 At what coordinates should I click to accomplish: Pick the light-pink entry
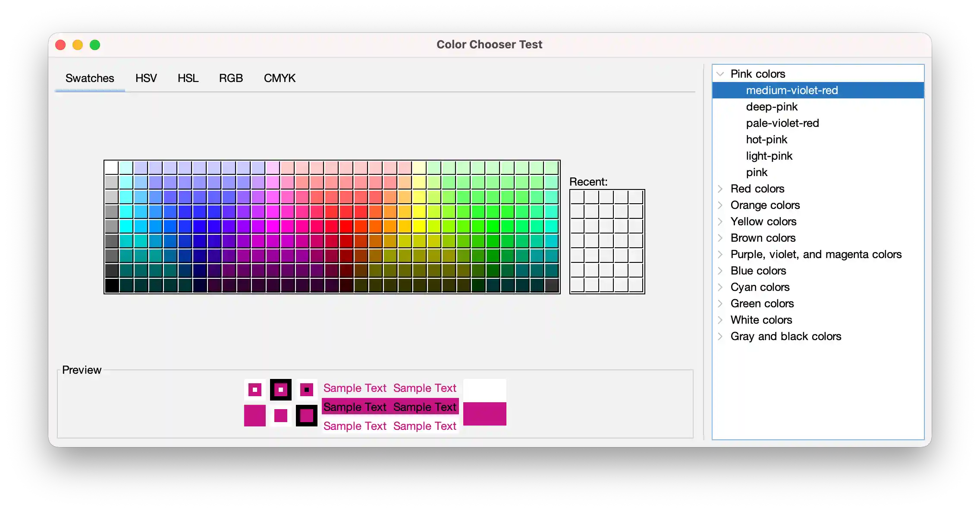[769, 156]
